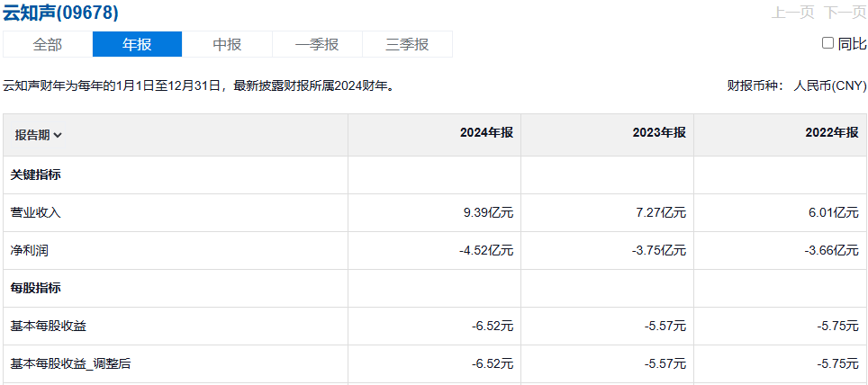Click 2023 基本每股收益 value -5.57元

[x=665, y=327]
